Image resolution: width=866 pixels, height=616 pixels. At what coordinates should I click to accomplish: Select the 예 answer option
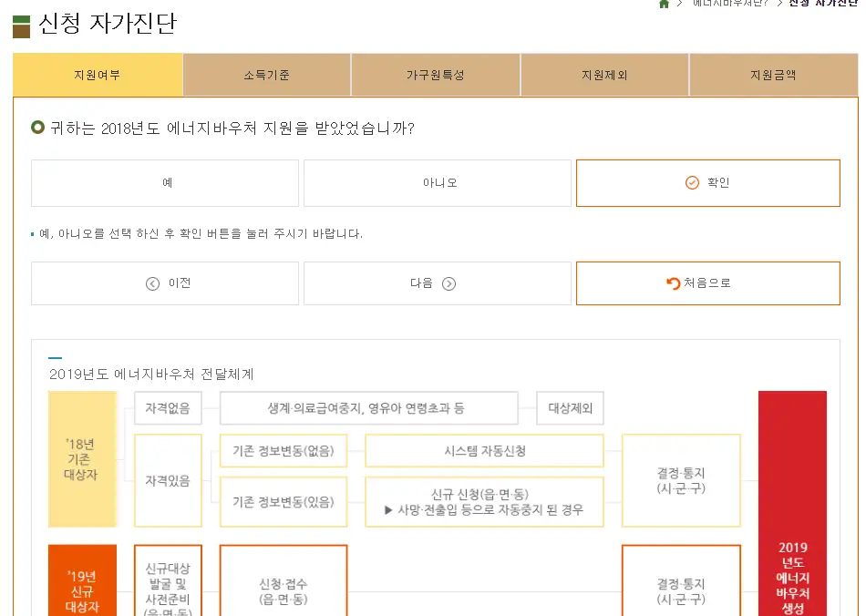coord(165,182)
